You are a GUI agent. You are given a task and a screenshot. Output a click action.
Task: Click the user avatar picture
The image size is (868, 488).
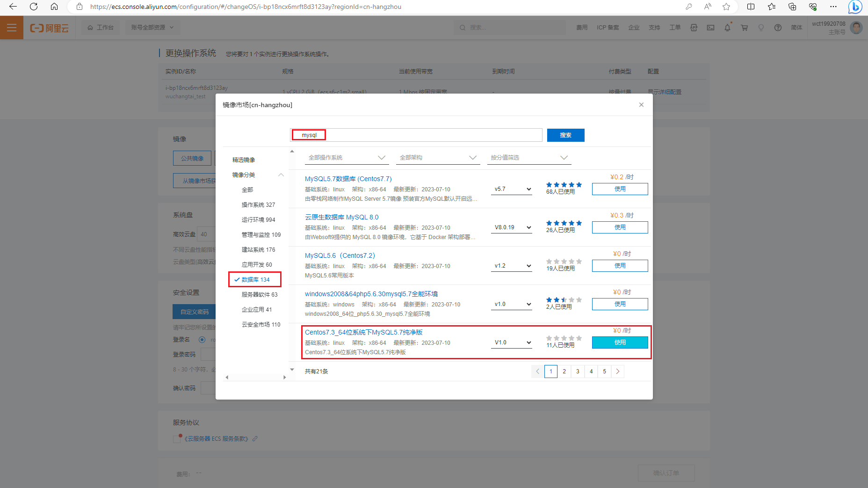coord(856,28)
